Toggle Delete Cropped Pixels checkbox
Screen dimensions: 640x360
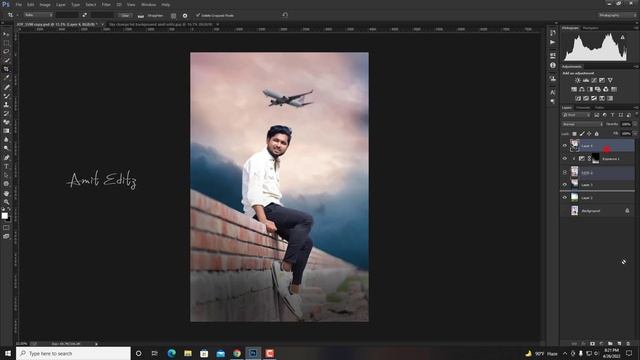[x=198, y=16]
